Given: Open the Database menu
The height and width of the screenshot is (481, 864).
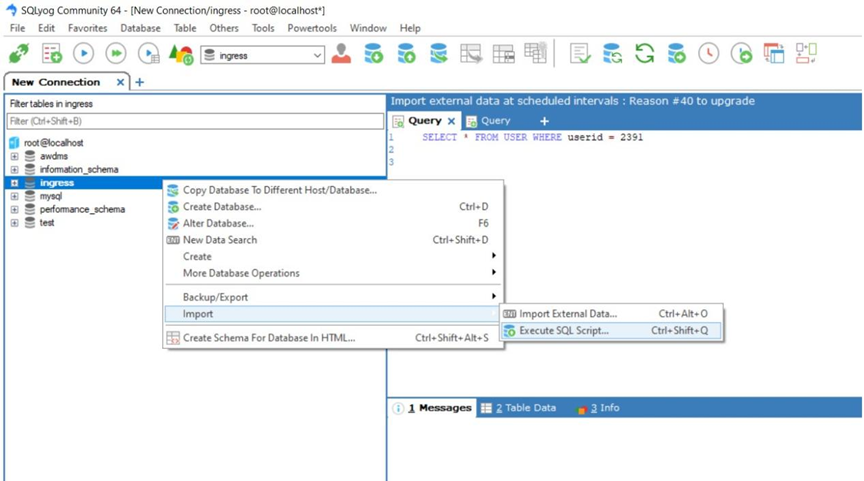Looking at the screenshot, I should coord(141,28).
